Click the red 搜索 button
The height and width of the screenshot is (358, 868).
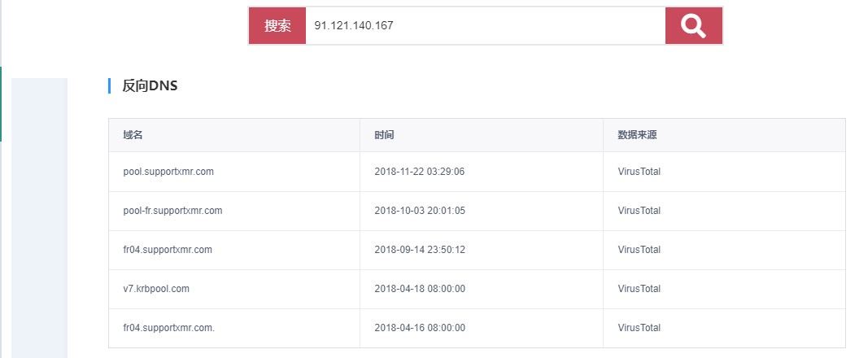point(277,25)
